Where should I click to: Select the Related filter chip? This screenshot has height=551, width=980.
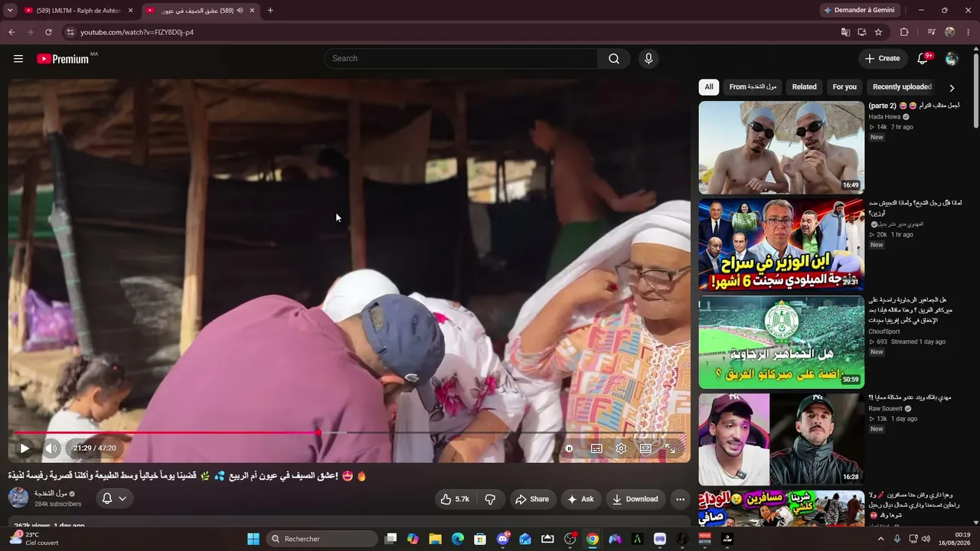point(804,87)
